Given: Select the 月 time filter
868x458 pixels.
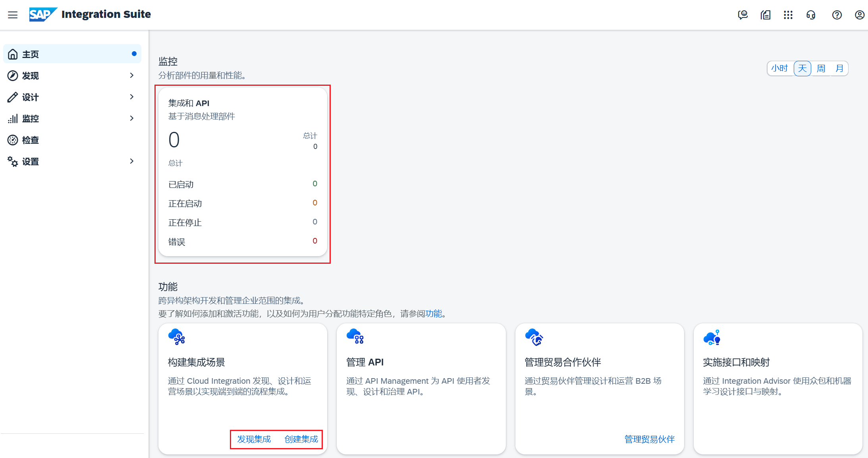Looking at the screenshot, I should 839,68.
